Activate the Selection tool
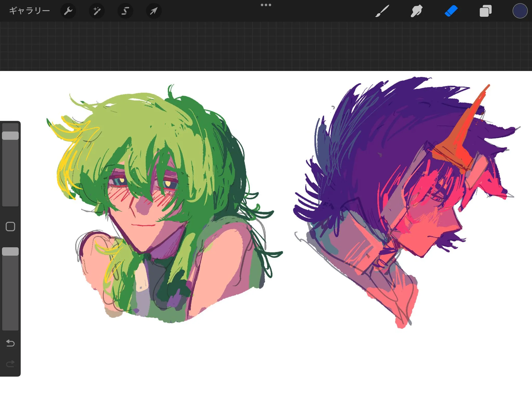The height and width of the screenshot is (399, 532). click(x=125, y=11)
